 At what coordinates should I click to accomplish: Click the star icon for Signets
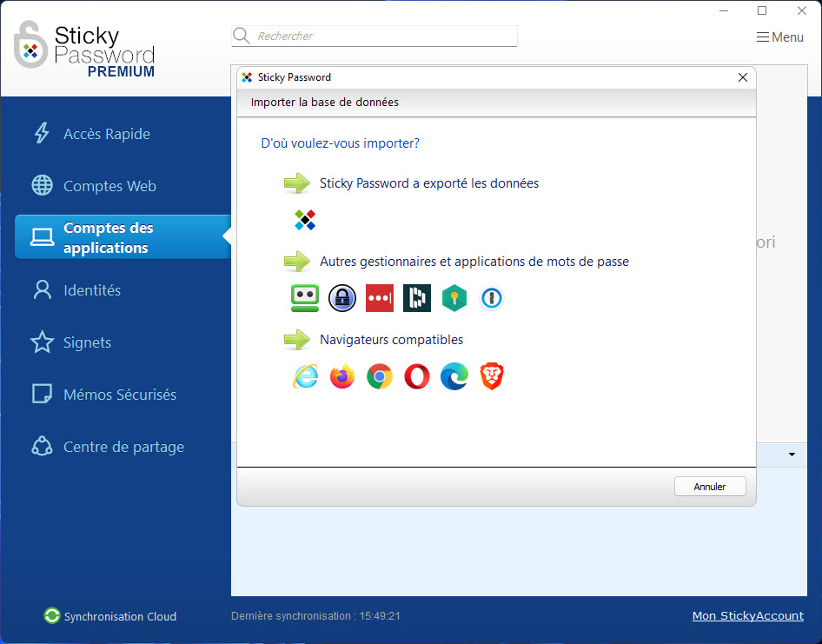pyautogui.click(x=42, y=342)
